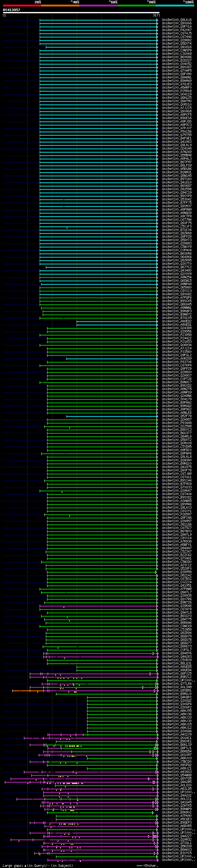The height and width of the screenshot is (868, 197).
Task: Select the UniRef100_Q39800 label
Action: 177,372
